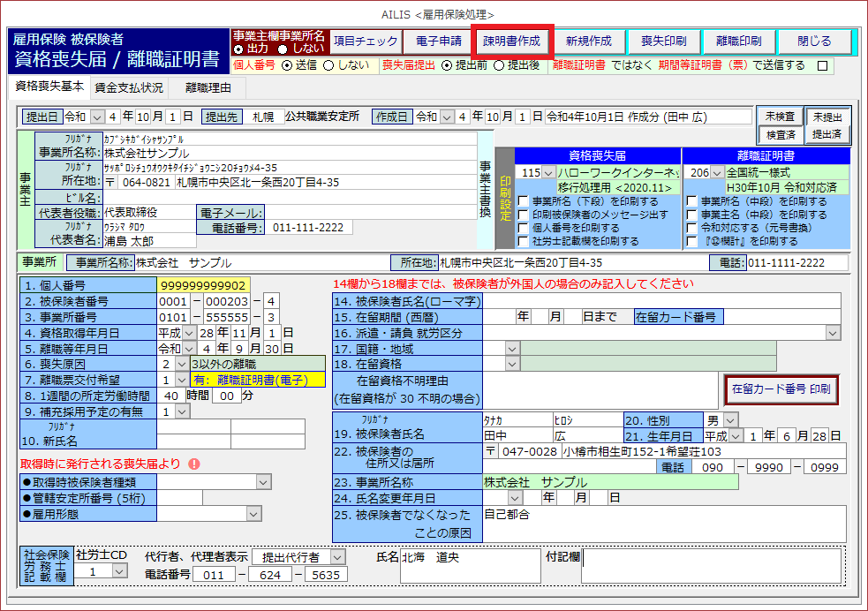Click the red exclamation warning icon
This screenshot has height=611, width=868.
[x=193, y=464]
